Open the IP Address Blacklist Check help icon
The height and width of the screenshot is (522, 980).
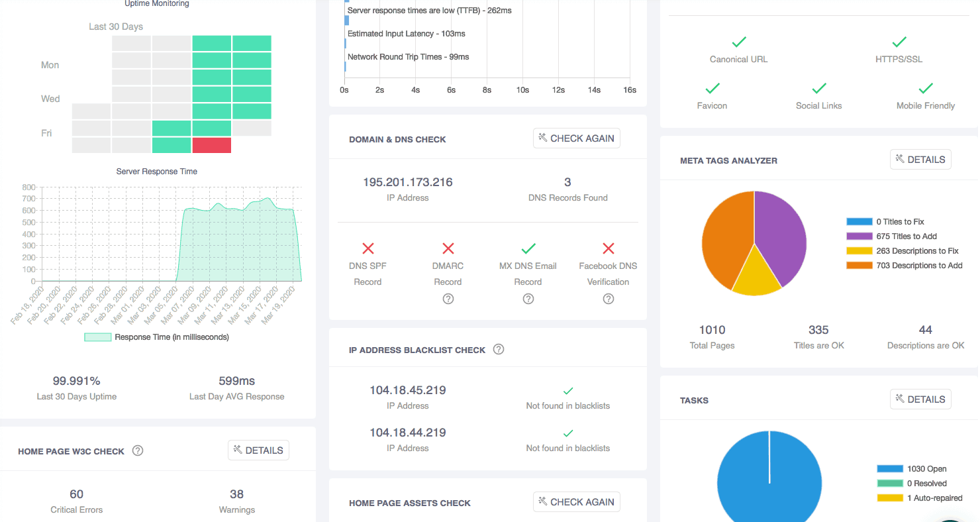(x=499, y=349)
